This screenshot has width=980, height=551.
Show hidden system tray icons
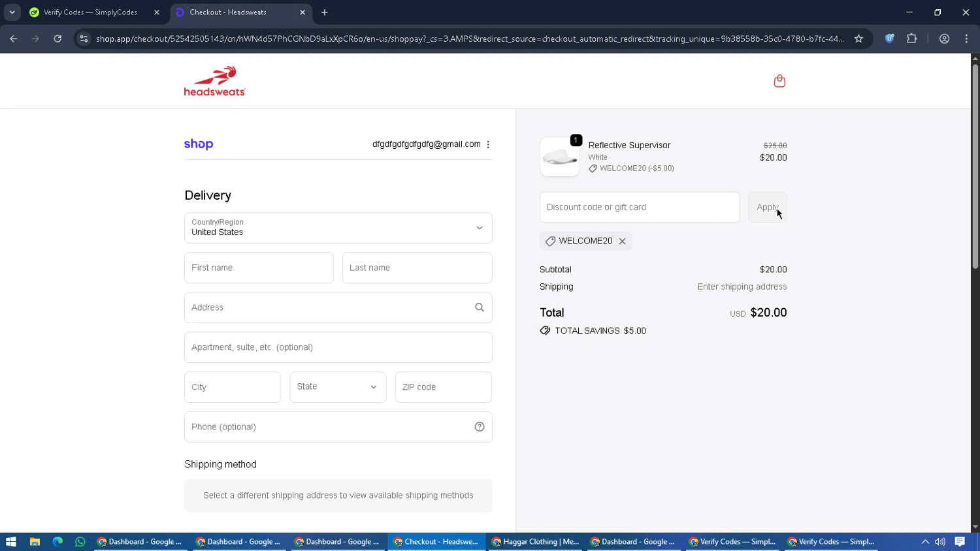coord(925,542)
